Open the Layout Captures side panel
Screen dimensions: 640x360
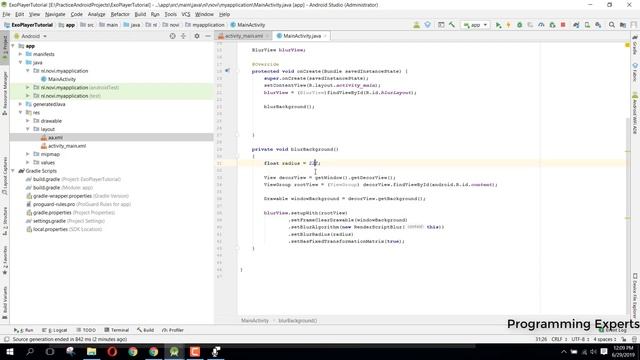coord(4,176)
